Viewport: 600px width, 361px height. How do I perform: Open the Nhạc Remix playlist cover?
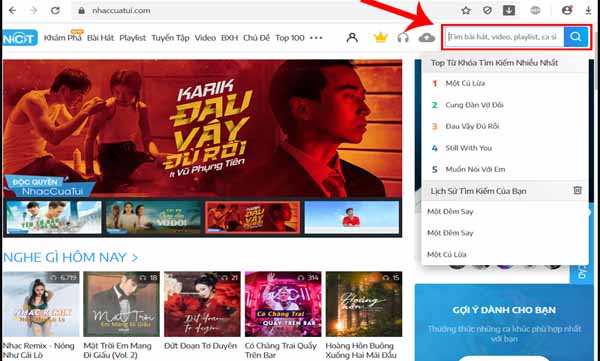[41, 304]
